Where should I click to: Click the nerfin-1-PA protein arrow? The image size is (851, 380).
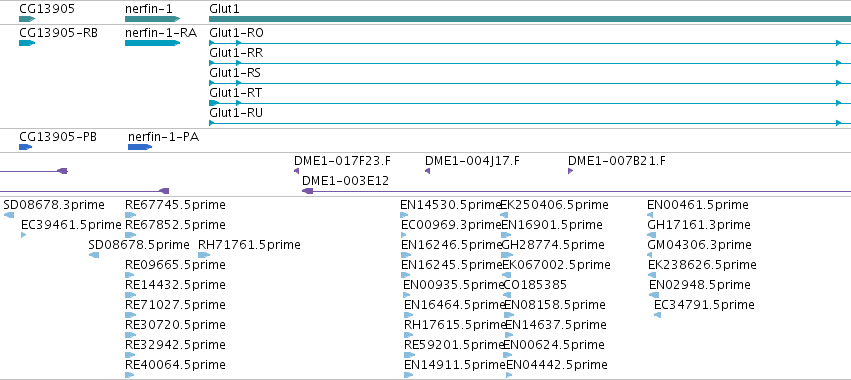[140, 147]
